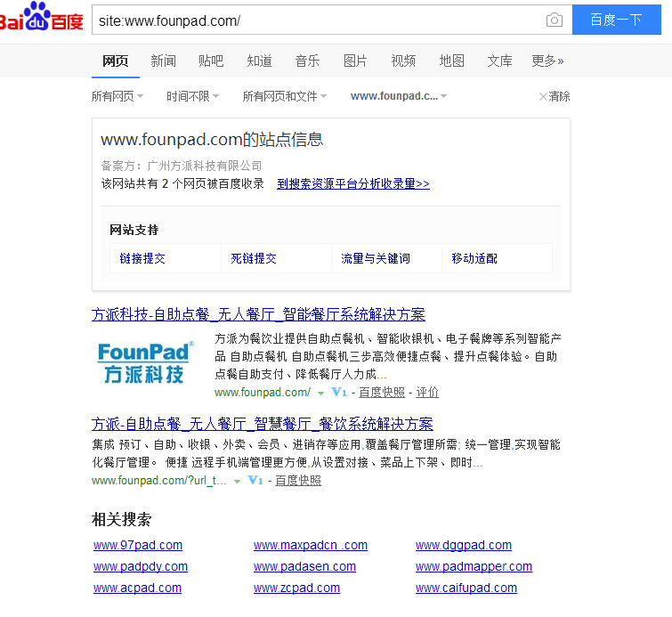Open the 链接提交 link
This screenshot has height=617, width=672.
pyautogui.click(x=142, y=258)
